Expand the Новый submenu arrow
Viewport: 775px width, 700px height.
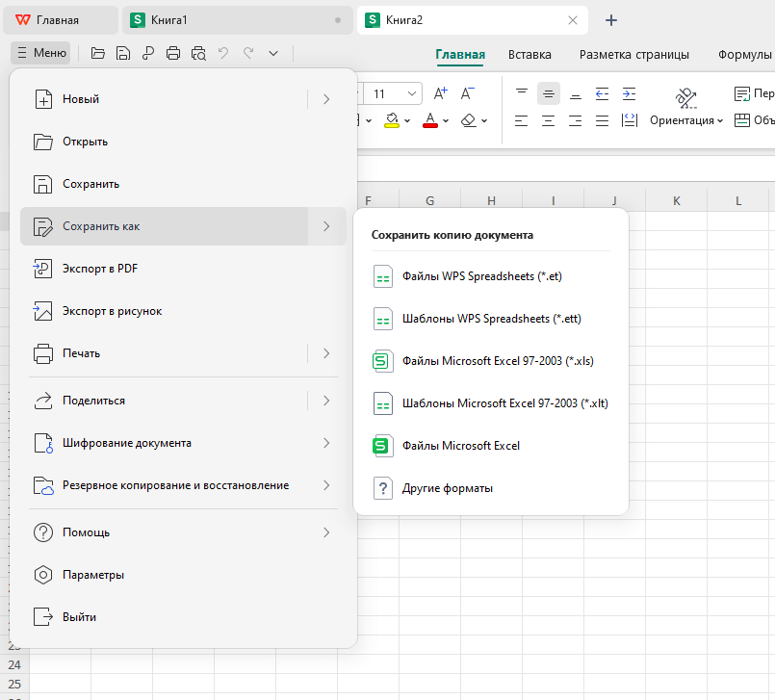tap(326, 99)
